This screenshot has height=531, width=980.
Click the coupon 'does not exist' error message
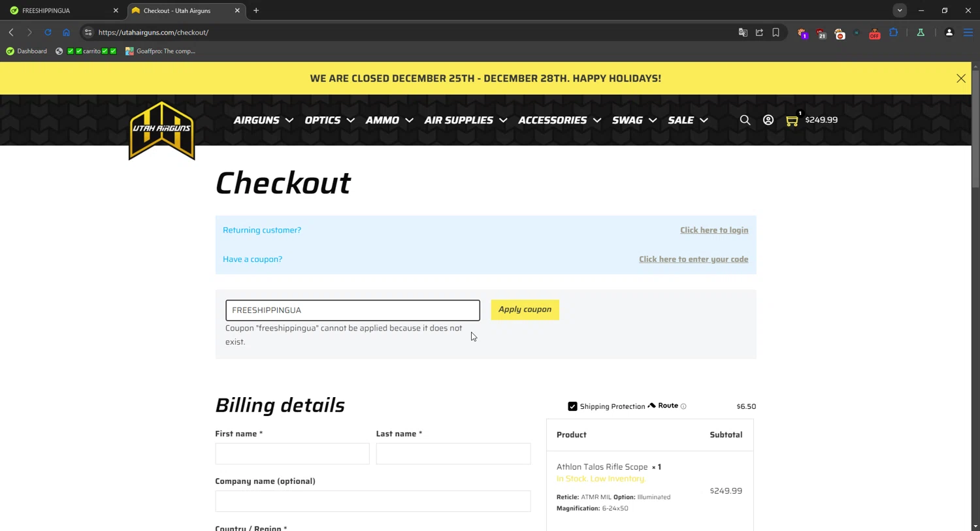(344, 335)
